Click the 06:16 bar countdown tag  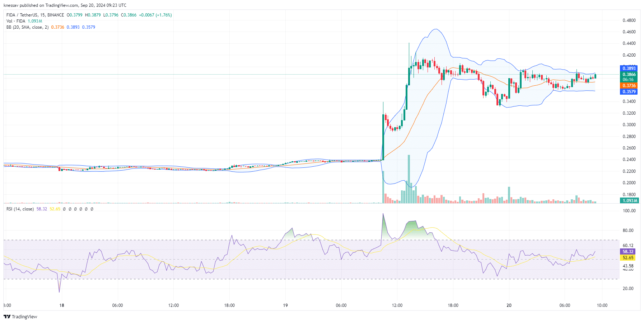point(629,80)
